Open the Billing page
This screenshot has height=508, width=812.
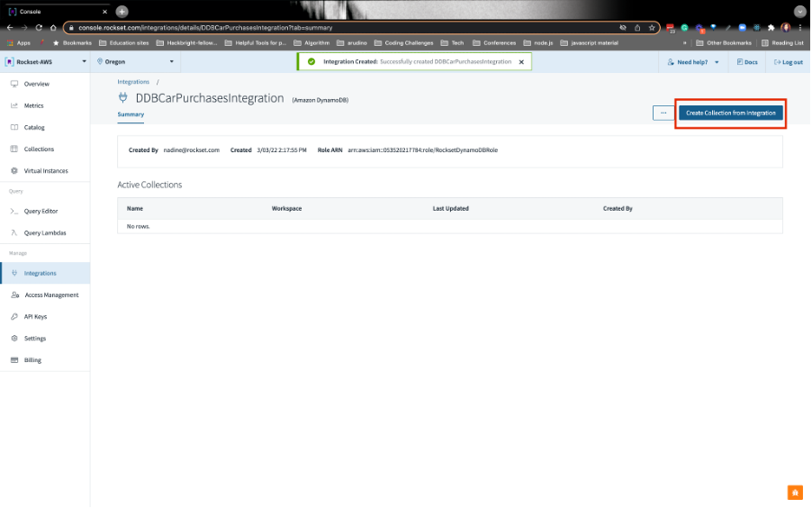pyautogui.click(x=32, y=360)
